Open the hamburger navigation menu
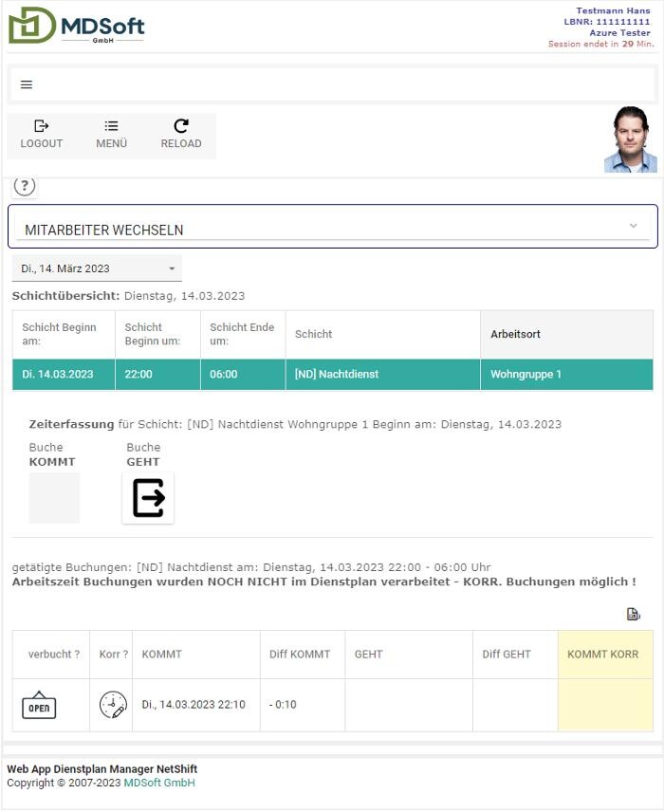Viewport: 664px width, 812px height. pos(27,84)
